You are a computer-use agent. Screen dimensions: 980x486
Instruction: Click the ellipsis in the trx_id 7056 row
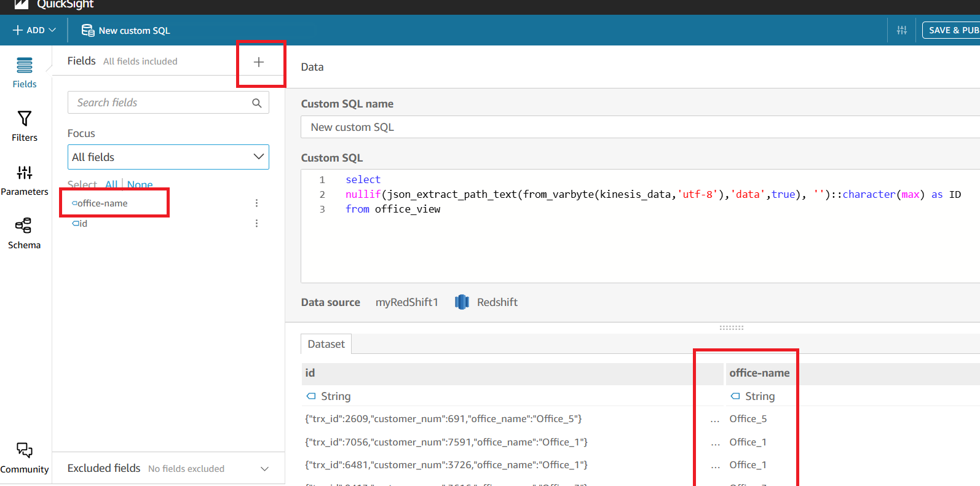coord(716,444)
